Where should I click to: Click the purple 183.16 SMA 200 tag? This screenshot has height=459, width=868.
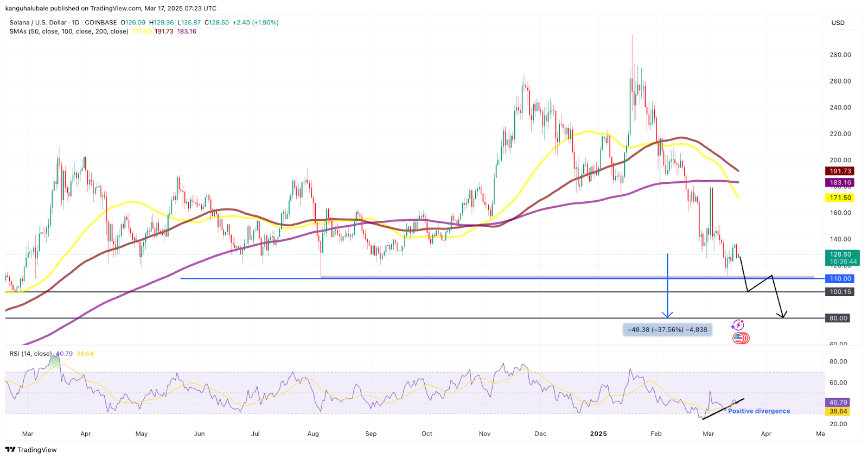click(x=840, y=183)
